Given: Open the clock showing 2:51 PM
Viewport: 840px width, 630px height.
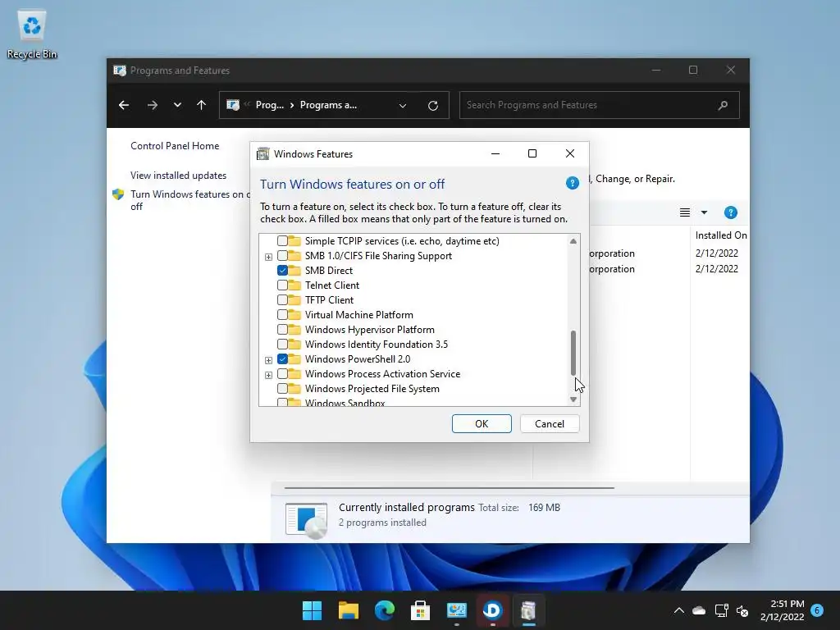Looking at the screenshot, I should pyautogui.click(x=782, y=610).
